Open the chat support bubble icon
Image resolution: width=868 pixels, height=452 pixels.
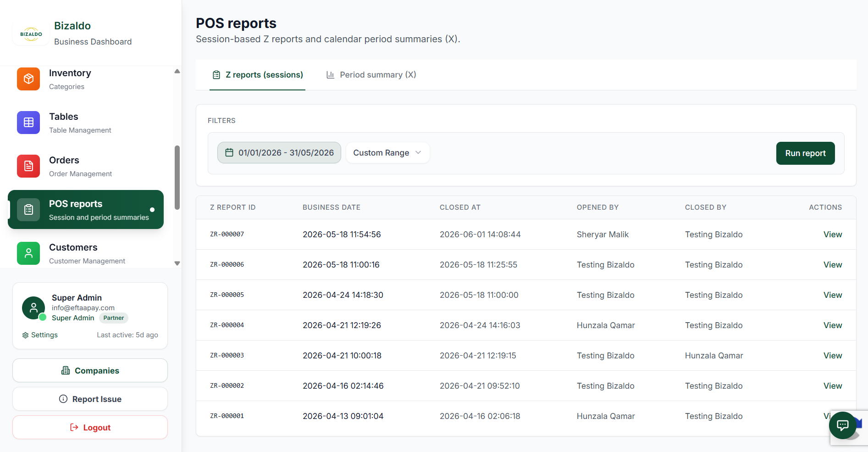click(x=843, y=425)
